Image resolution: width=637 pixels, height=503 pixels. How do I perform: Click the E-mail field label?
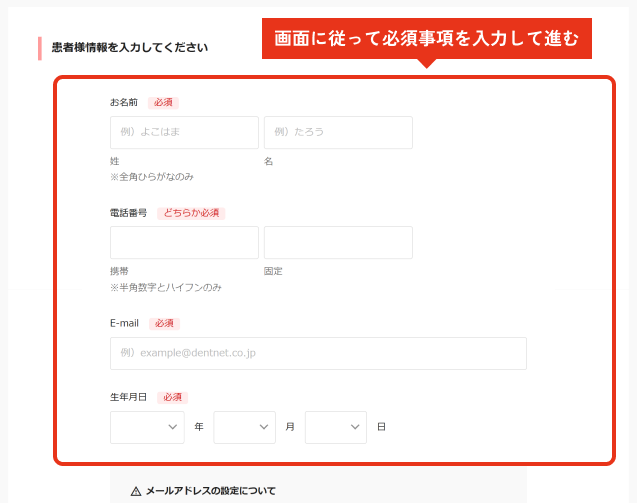tap(125, 324)
